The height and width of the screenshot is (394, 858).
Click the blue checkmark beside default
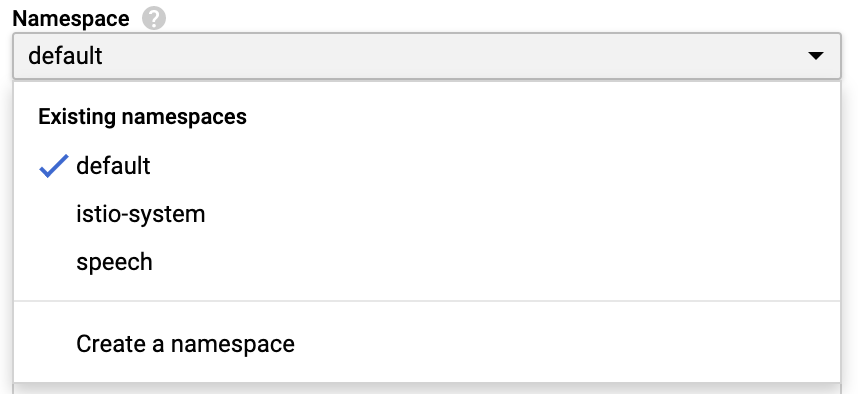54,166
